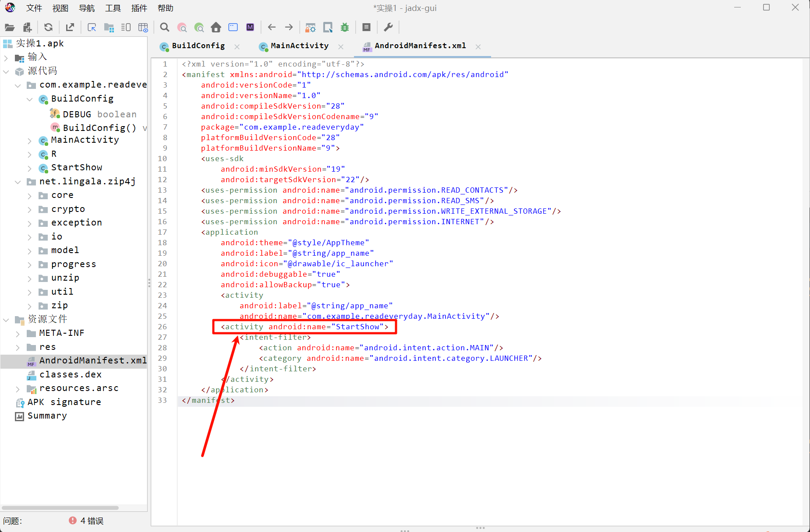
Task: Click the Reload files icon
Action: [48, 28]
